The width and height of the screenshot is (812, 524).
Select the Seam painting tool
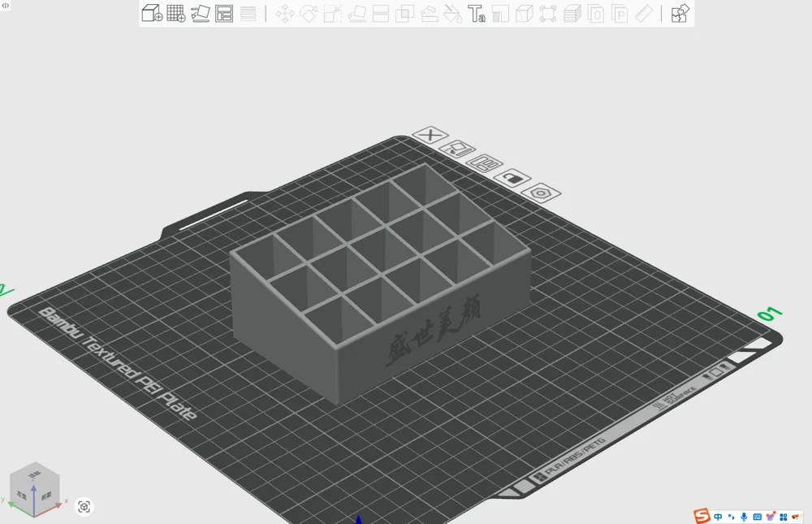pos(500,14)
